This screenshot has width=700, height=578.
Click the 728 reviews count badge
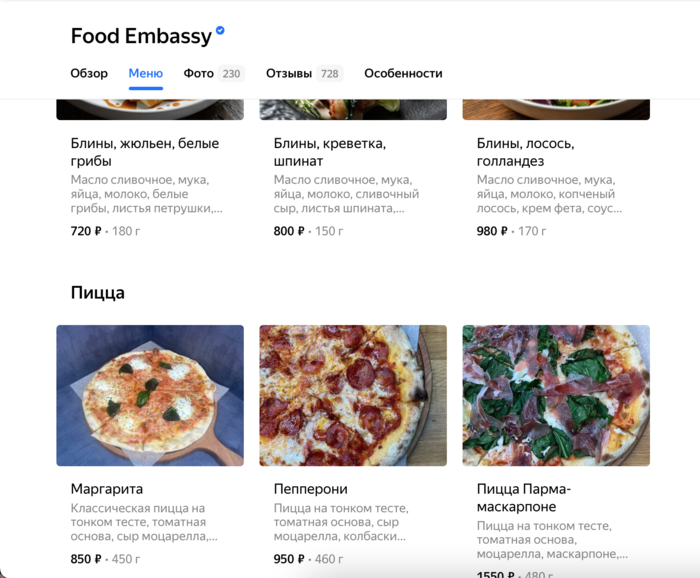pyautogui.click(x=329, y=74)
